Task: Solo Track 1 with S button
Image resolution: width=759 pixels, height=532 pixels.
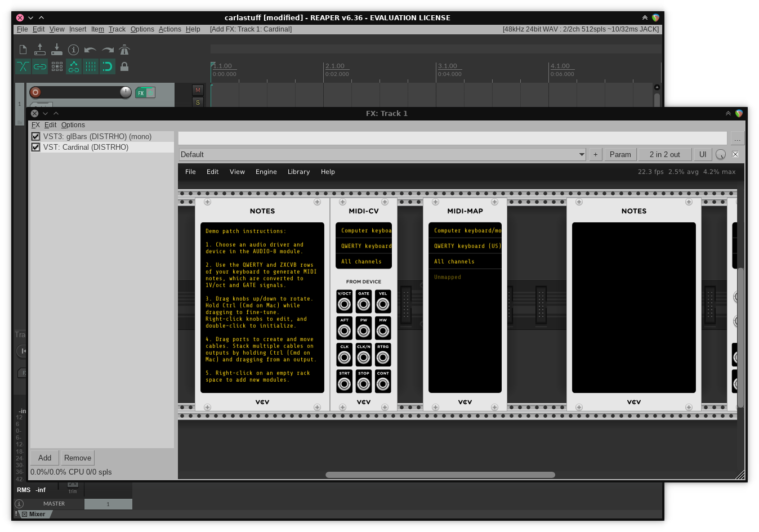Action: (198, 102)
